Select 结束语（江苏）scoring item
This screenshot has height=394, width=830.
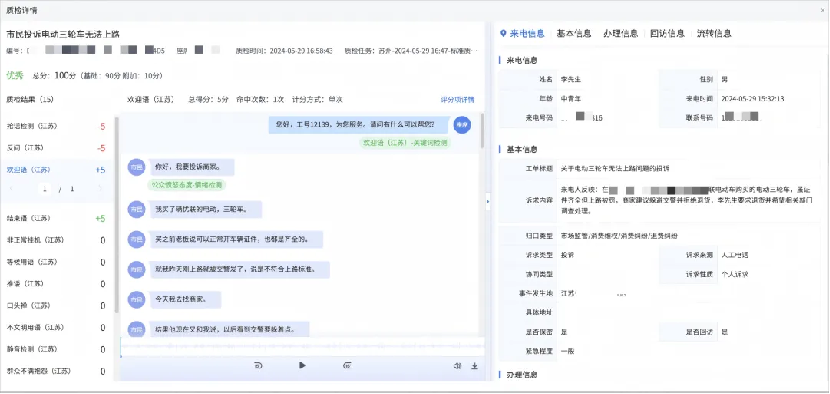click(56, 218)
